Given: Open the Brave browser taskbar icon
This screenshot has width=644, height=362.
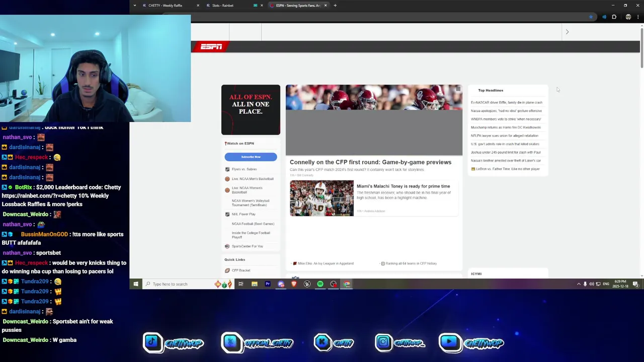Looking at the screenshot, I should pyautogui.click(x=294, y=284).
